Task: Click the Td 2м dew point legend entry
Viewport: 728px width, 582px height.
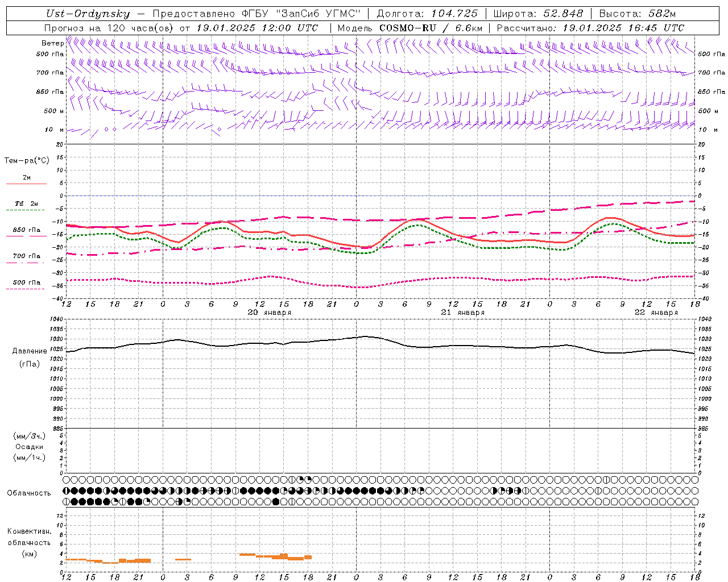Action: [x=27, y=203]
